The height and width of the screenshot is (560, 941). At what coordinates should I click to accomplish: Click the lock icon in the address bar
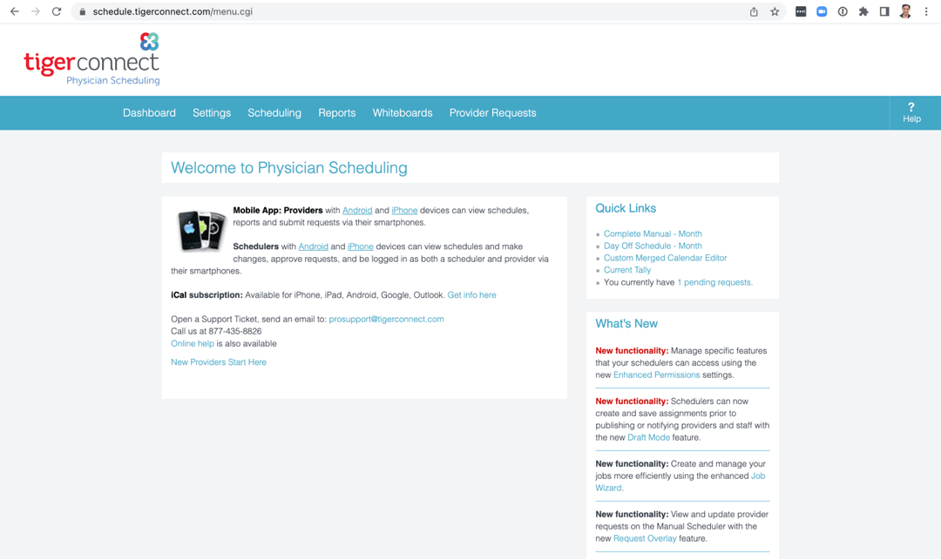coord(82,12)
